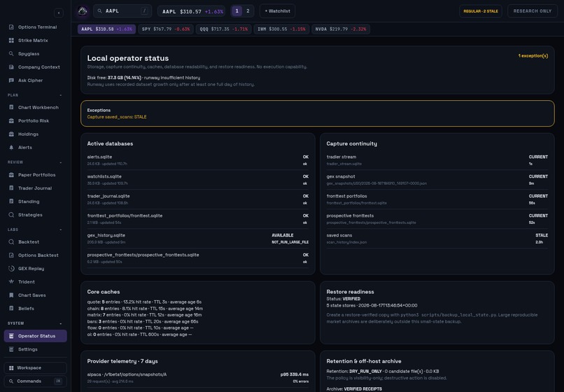Click the 1 exception(s) indicator
This screenshot has width=564, height=392.
[x=533, y=56]
